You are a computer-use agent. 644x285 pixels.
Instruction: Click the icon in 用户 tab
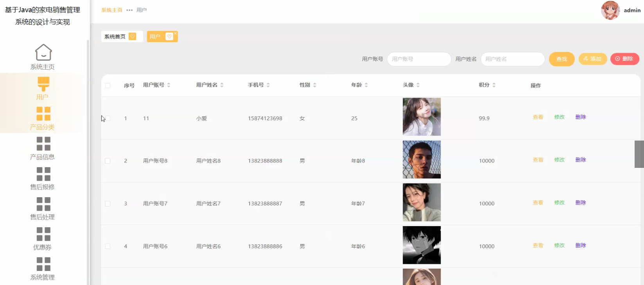coord(169,36)
